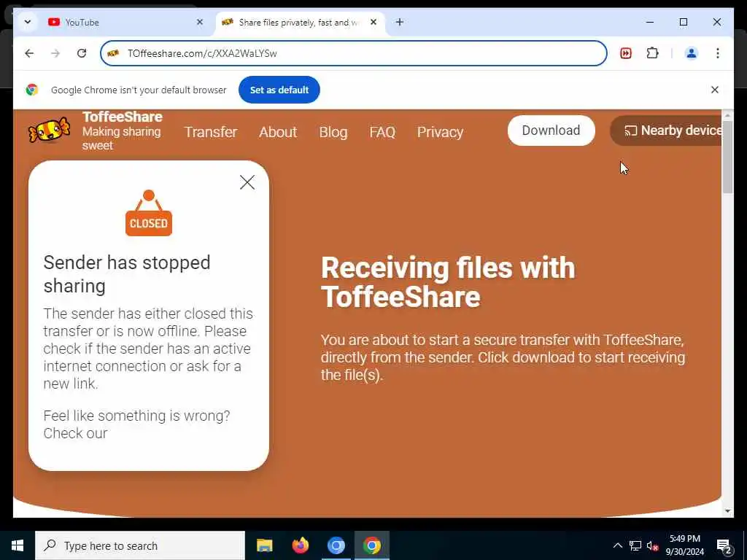747x560 pixels.
Task: Open the network status tray icon
Action: coord(635,545)
